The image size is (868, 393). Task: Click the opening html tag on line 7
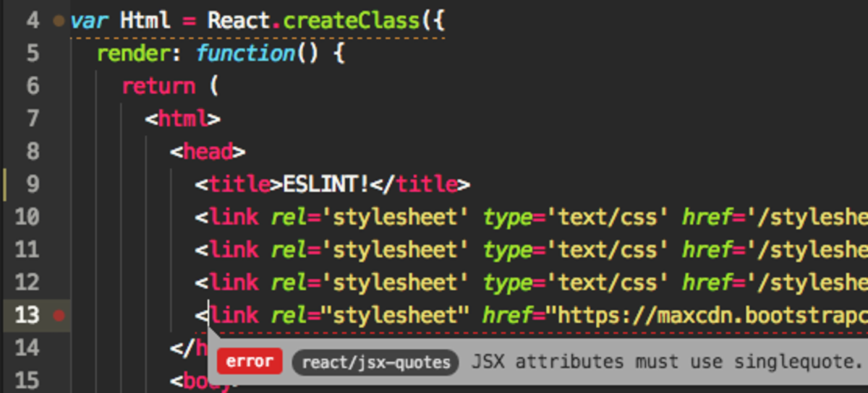point(182,118)
